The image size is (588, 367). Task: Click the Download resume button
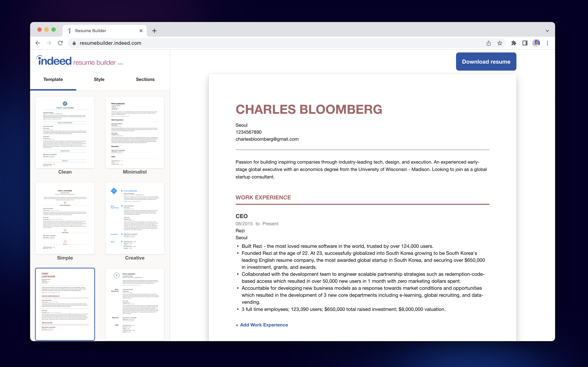(486, 62)
